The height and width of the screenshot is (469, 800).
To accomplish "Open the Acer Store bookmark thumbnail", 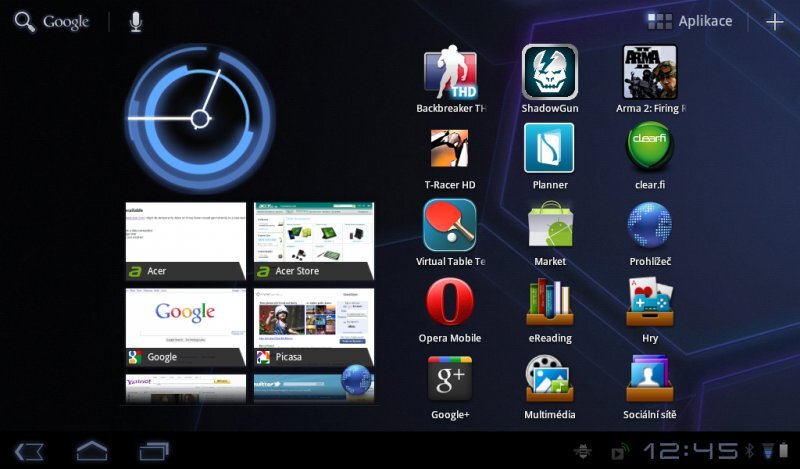I will [314, 241].
